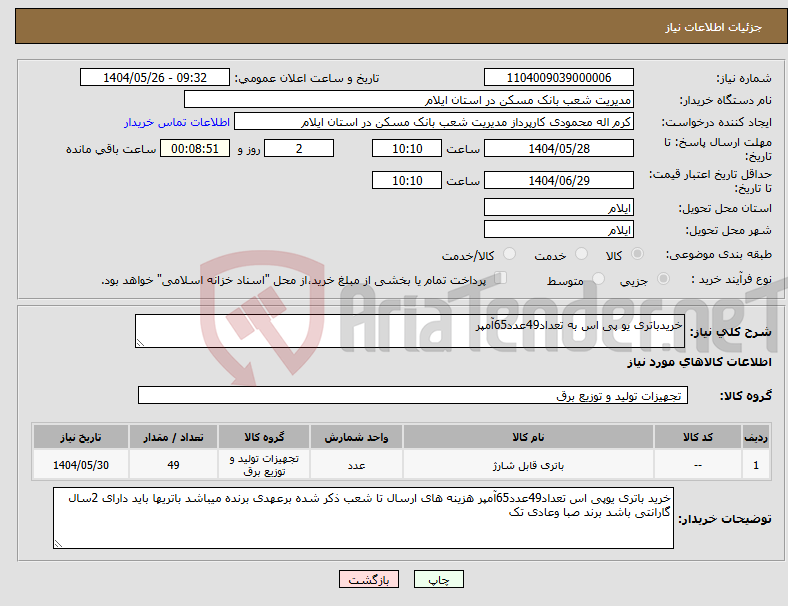
Task: Click the general description text area
Action: click(x=410, y=331)
